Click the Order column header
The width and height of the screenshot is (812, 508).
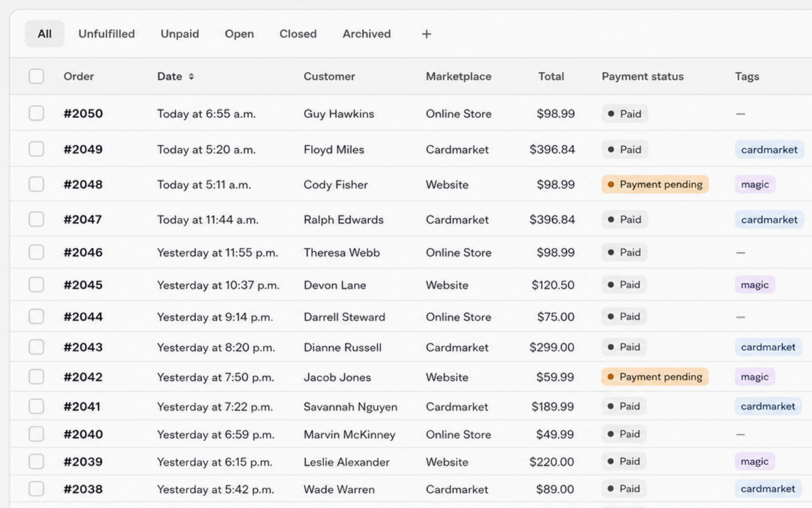click(x=78, y=76)
